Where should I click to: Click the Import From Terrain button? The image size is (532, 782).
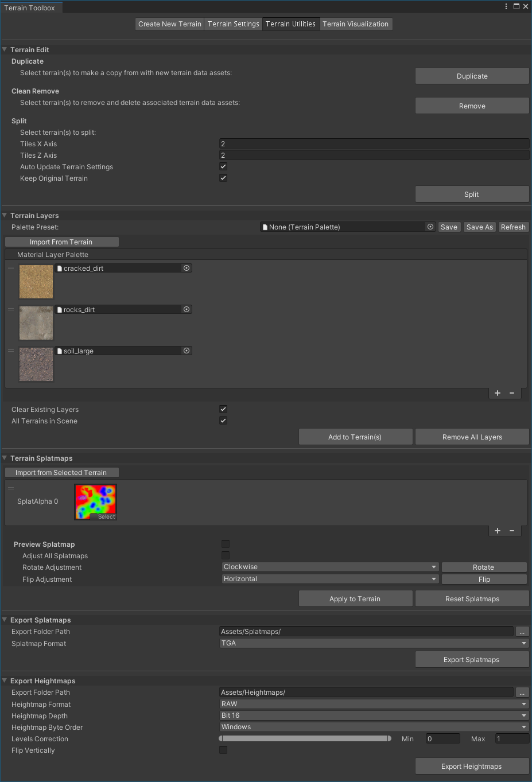(61, 242)
